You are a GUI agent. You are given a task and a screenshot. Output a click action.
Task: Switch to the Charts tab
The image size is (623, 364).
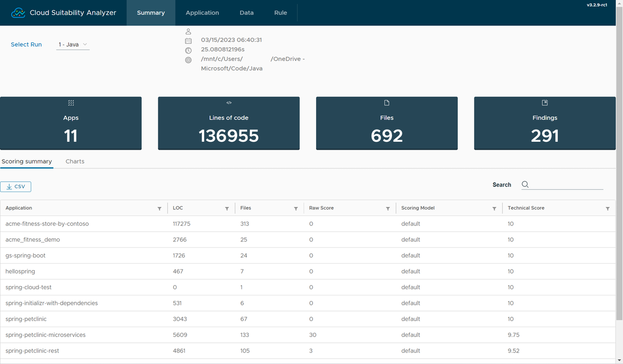point(75,161)
